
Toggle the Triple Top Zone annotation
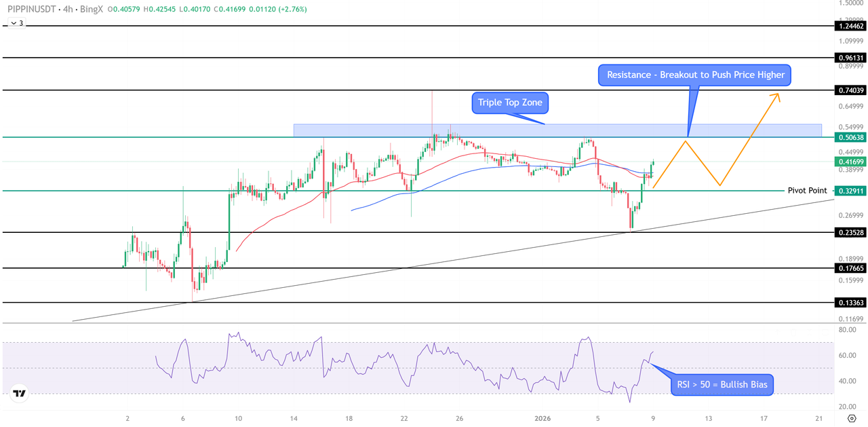[x=509, y=103]
